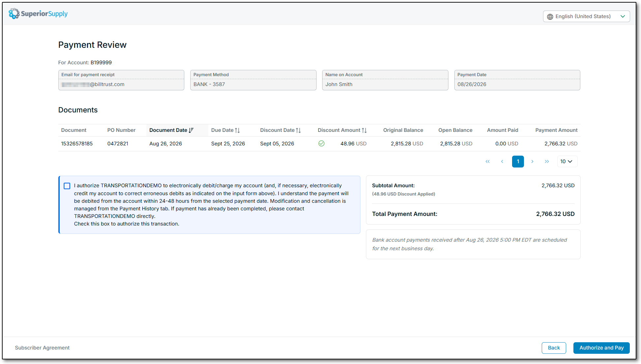Click account number B199999
The image size is (641, 364).
click(101, 63)
